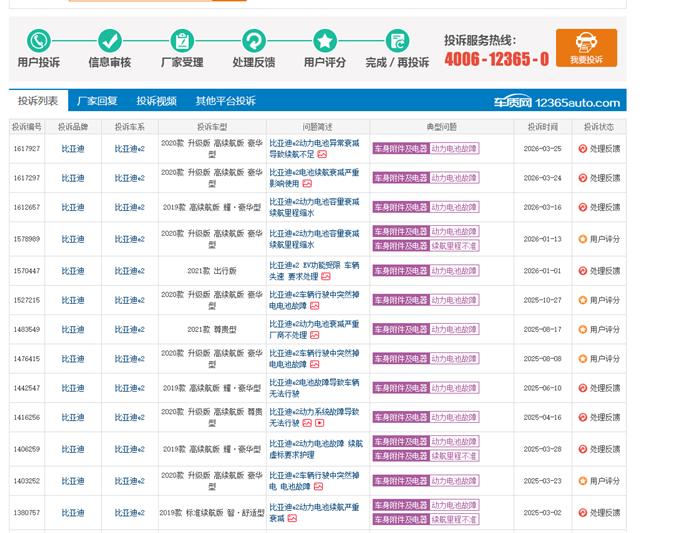Click 动力电池故障 tag in row 1617927
This screenshot has height=533, width=700.
click(454, 149)
